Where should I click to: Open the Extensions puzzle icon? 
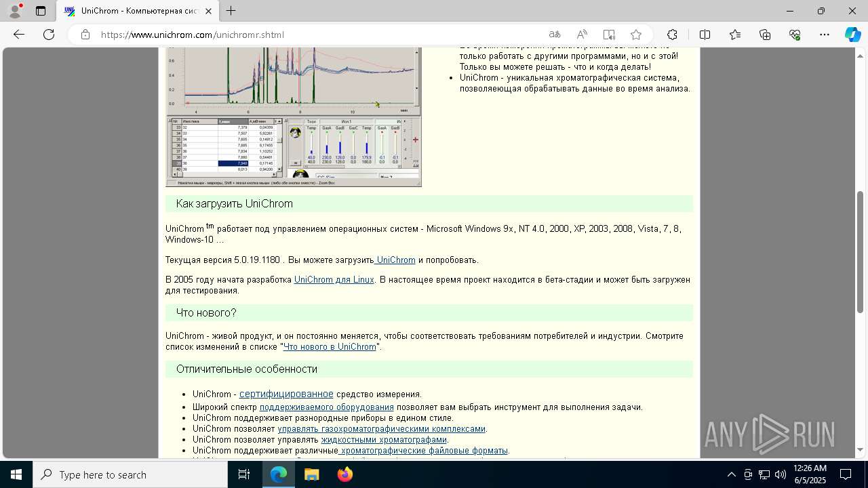point(672,35)
